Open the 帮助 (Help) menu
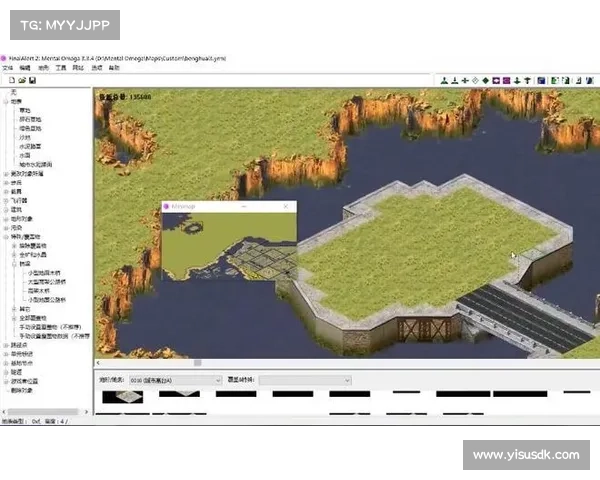 coord(114,68)
